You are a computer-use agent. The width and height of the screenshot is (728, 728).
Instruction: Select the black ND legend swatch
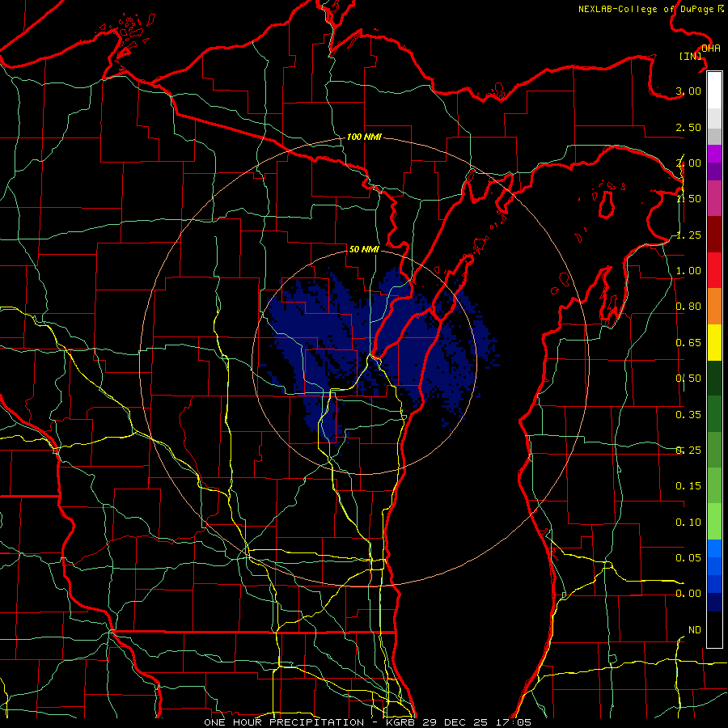click(x=714, y=629)
